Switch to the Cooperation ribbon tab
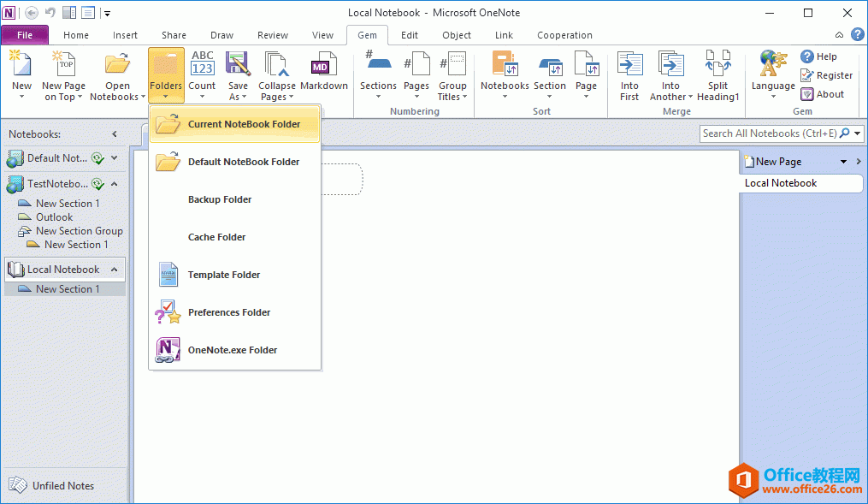Viewport: 868px width, 504px height. tap(564, 35)
